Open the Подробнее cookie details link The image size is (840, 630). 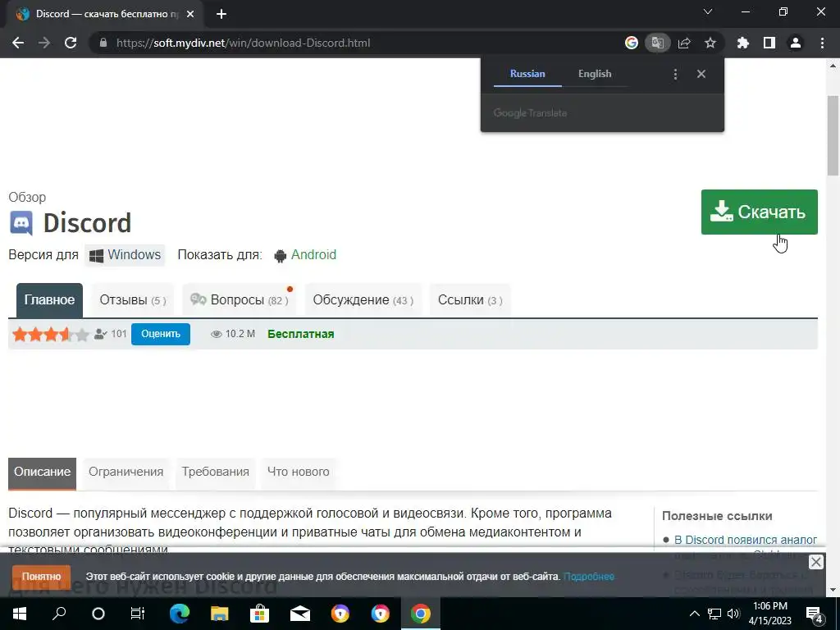(589, 577)
